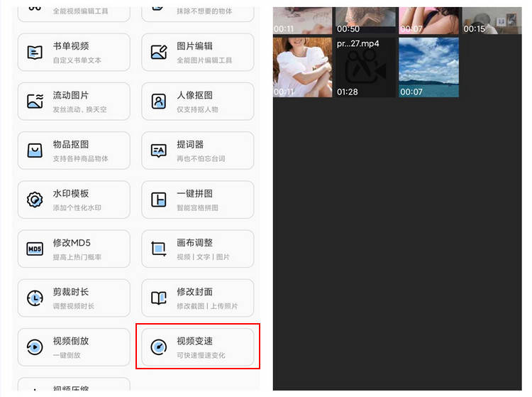The image size is (532, 397).
Task: Click the 书单视频 title
Action: pos(71,46)
